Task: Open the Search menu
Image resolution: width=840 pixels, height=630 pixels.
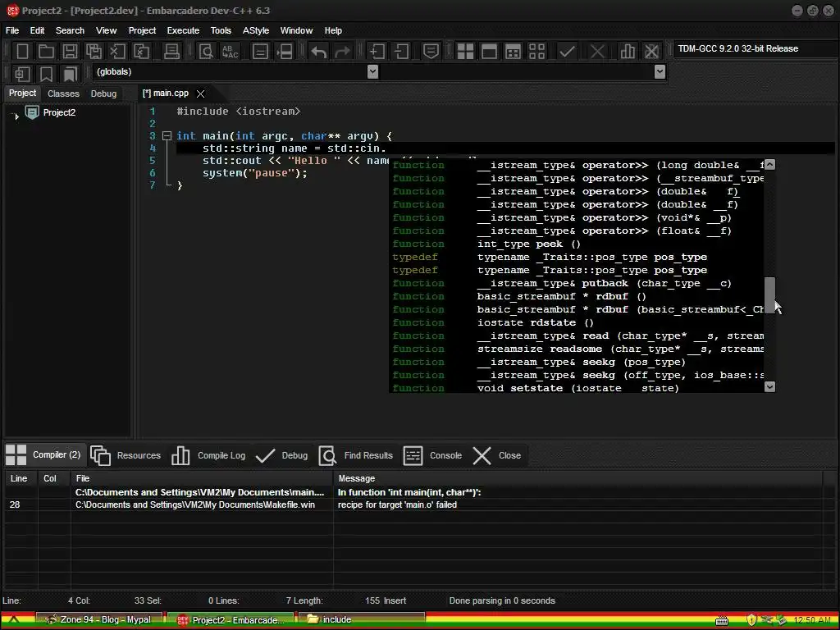Action: click(70, 30)
